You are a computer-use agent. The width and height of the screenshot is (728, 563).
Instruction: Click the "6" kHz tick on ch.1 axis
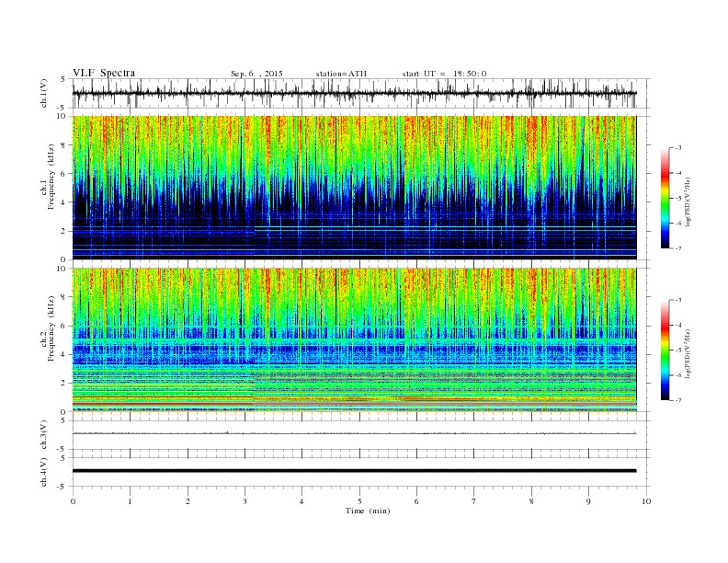[63, 174]
